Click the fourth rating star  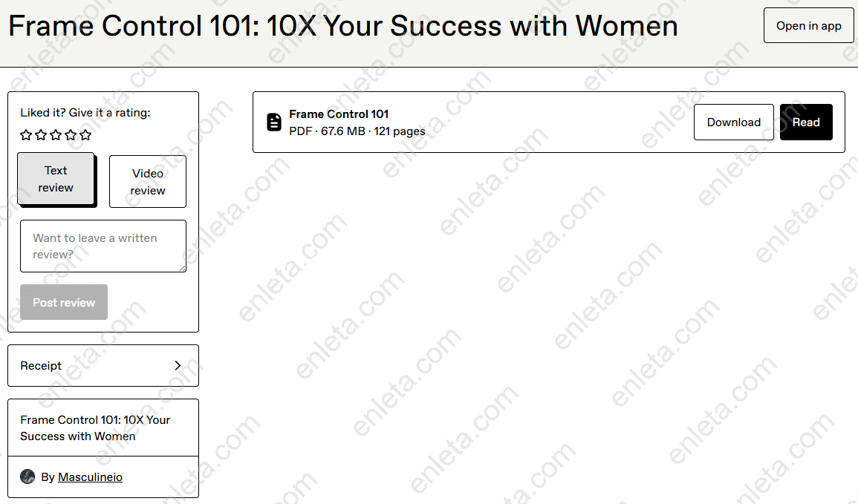(71, 135)
